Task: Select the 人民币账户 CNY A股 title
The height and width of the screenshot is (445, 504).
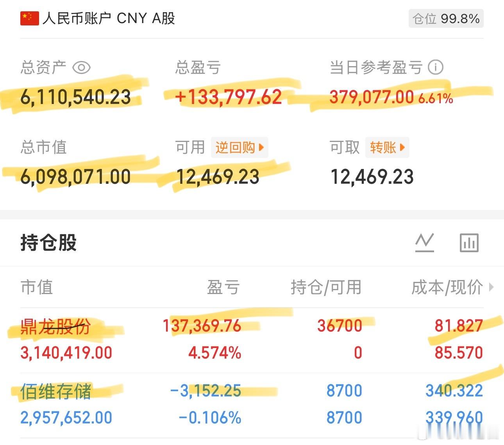Action: (109, 18)
